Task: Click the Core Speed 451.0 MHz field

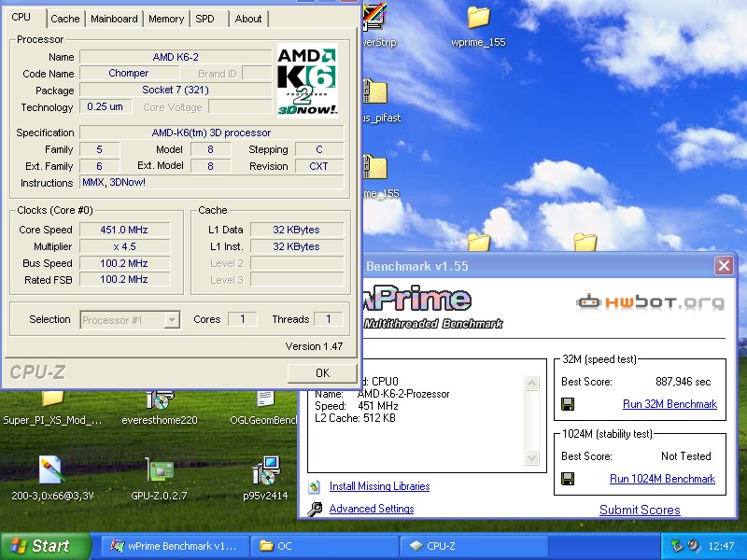Action: pyautogui.click(x=124, y=230)
